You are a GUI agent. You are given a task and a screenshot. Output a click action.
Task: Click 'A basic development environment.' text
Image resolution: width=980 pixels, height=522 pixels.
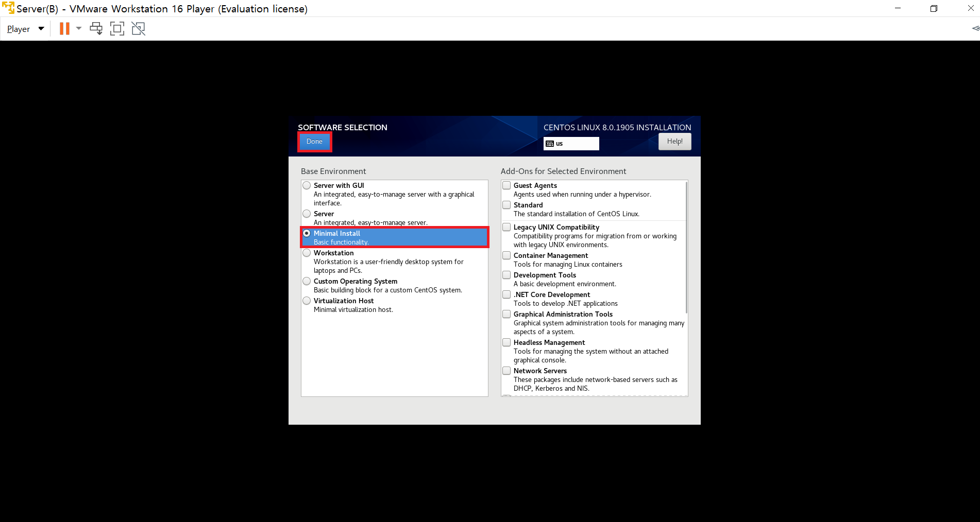565,284
